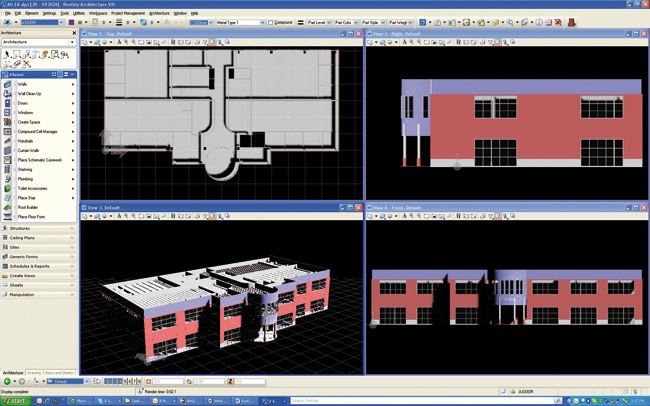The image size is (650, 406).
Task: Pick the Roof Builder tool
Action: tap(27, 207)
